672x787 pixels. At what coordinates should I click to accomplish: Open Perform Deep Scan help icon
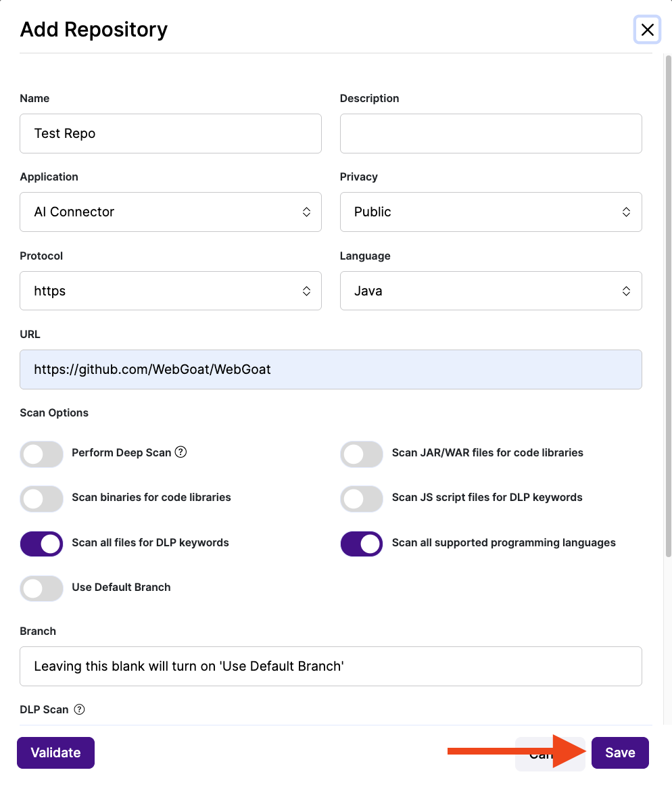tap(181, 452)
